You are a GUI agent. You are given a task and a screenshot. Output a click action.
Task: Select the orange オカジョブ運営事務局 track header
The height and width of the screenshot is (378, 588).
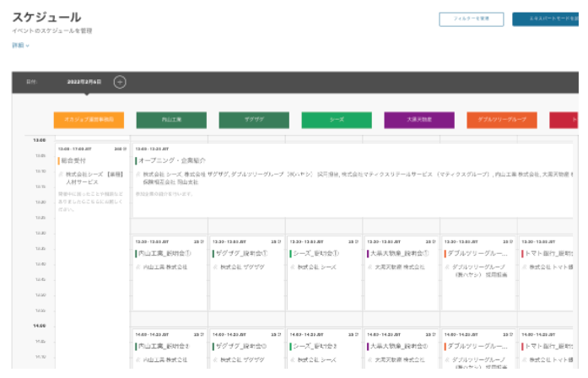89,120
